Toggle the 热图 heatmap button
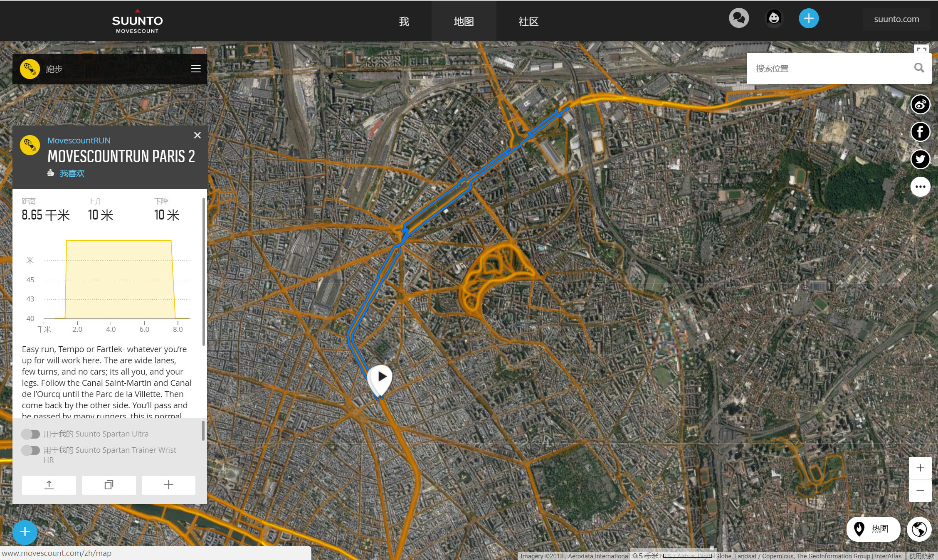Image resolution: width=938 pixels, height=560 pixels. tap(873, 529)
